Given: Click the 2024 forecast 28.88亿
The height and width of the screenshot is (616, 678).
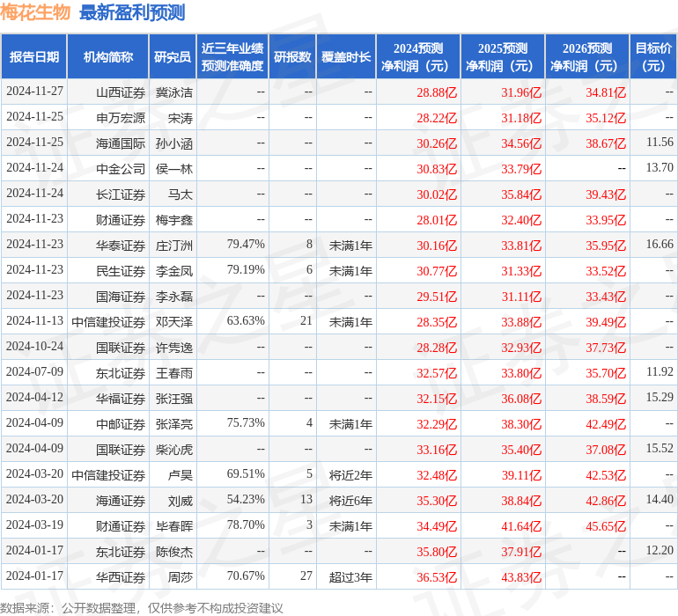Looking at the screenshot, I should 437,92.
